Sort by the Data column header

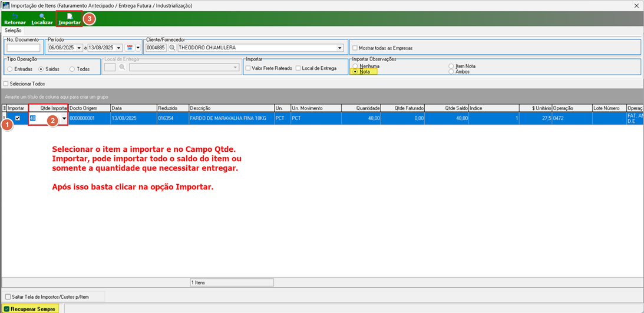(x=134, y=108)
